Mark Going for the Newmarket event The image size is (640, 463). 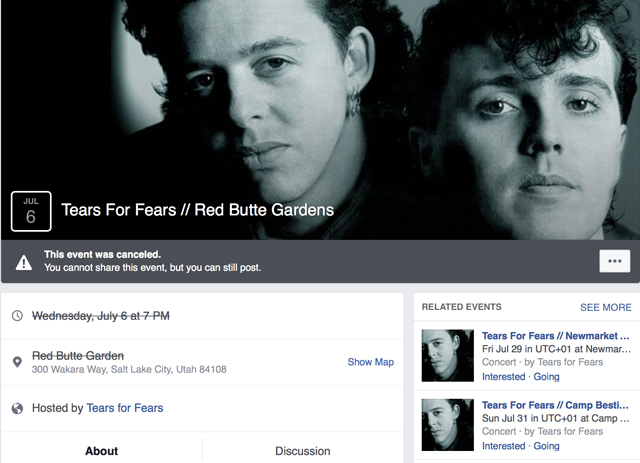click(546, 377)
